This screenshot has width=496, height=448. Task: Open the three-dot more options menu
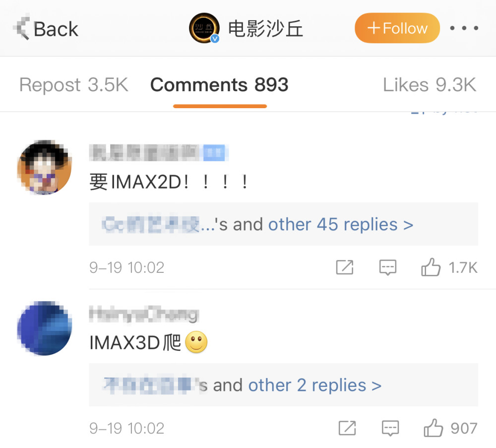point(464,28)
